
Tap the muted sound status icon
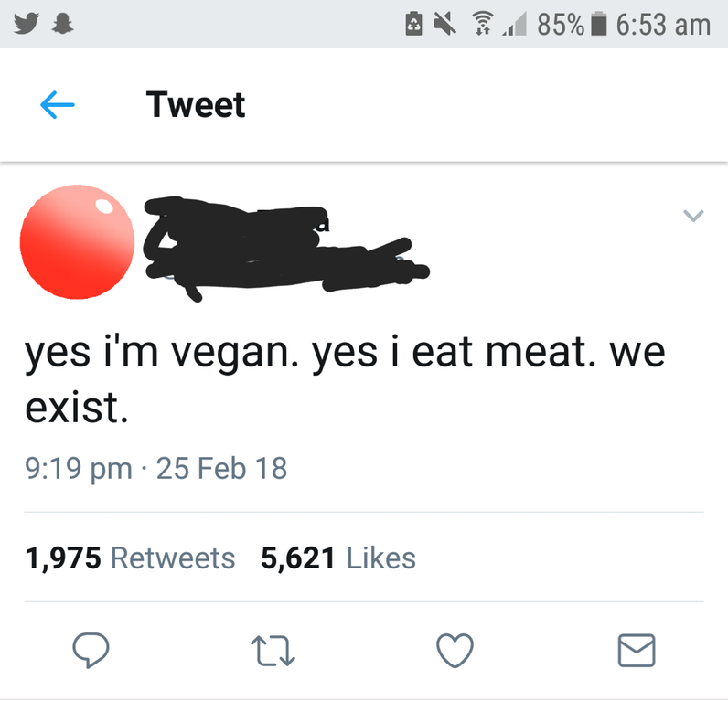pos(444,24)
